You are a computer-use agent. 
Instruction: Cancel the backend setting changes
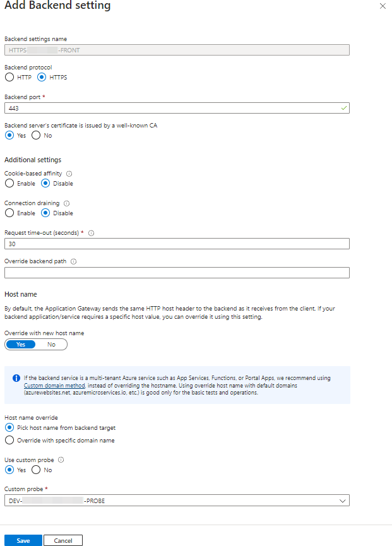coord(63,541)
